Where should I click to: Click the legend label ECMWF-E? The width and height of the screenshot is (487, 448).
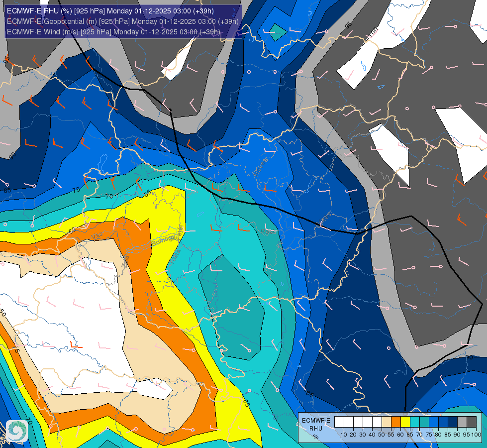tap(316, 421)
